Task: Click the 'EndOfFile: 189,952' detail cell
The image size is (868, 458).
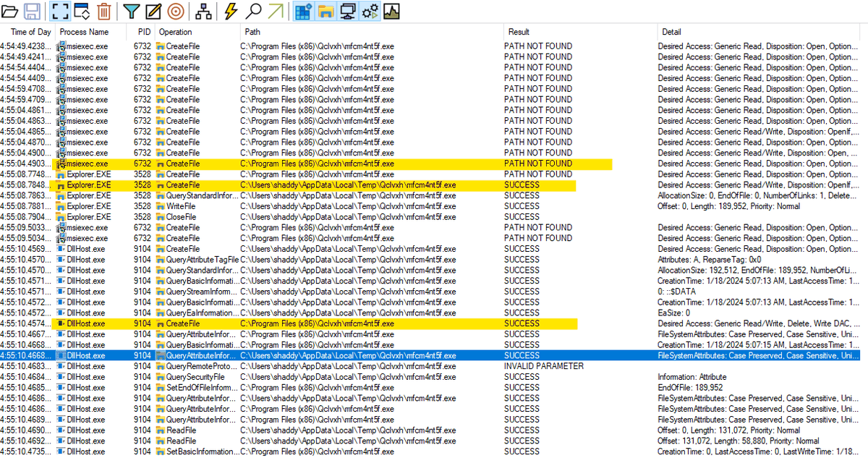Action: (x=690, y=388)
